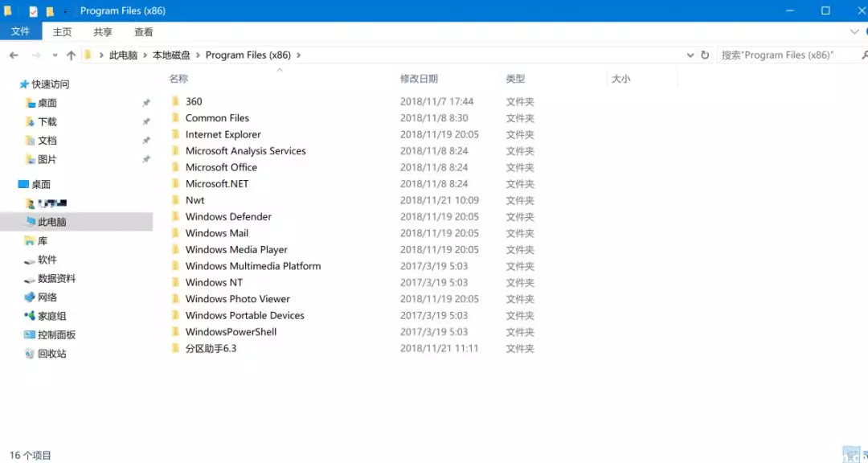Click the 本地磁盘 breadcrumb link
The image size is (868, 463).
click(x=171, y=55)
